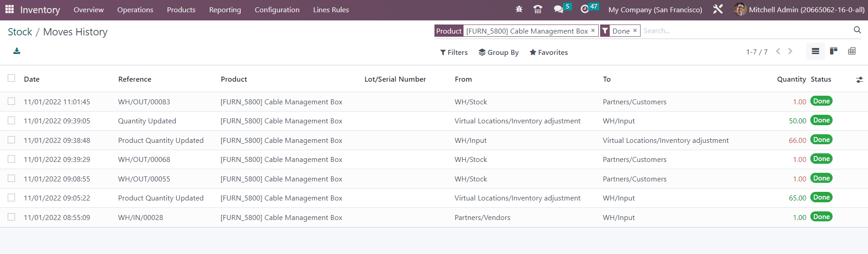
Task: Switch to list view
Action: (815, 51)
